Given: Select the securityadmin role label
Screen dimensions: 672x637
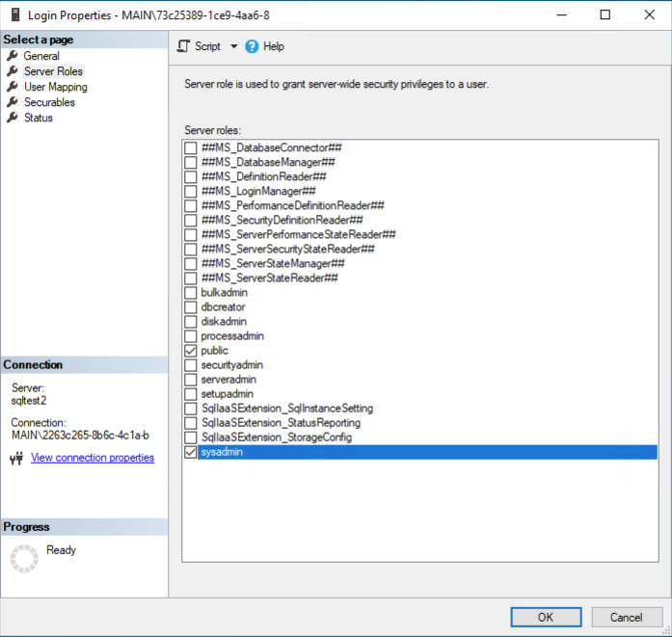Looking at the screenshot, I should pyautogui.click(x=231, y=365).
